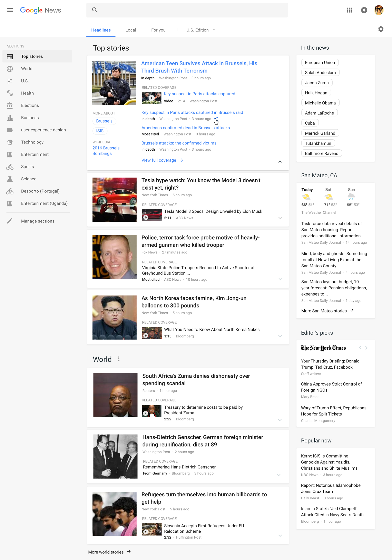Click into the search input field
The image size is (392, 560).
187,10
